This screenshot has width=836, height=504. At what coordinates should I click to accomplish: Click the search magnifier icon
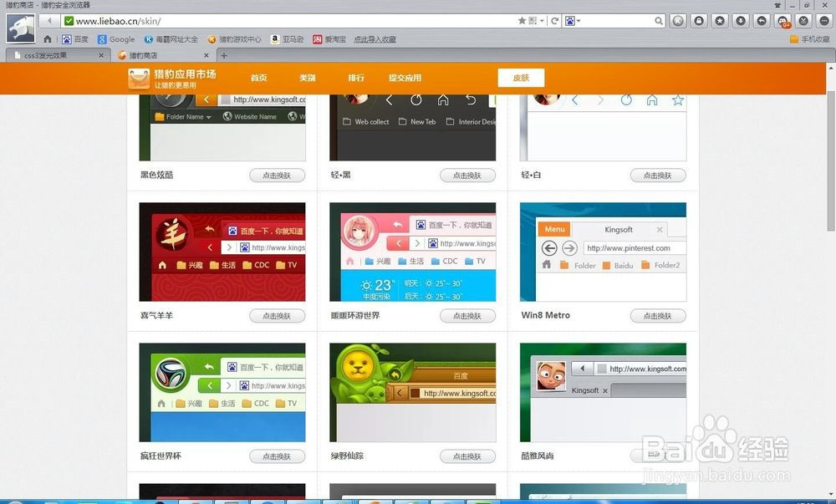point(659,21)
